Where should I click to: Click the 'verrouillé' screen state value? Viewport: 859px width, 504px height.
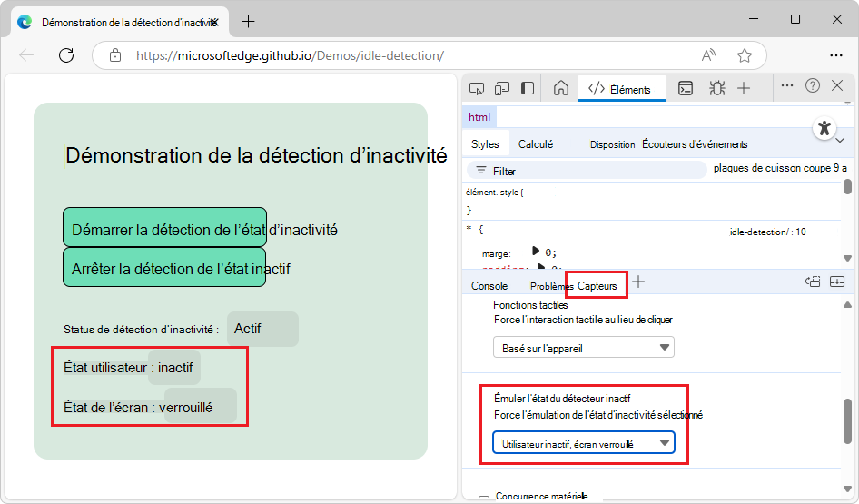click(186, 408)
